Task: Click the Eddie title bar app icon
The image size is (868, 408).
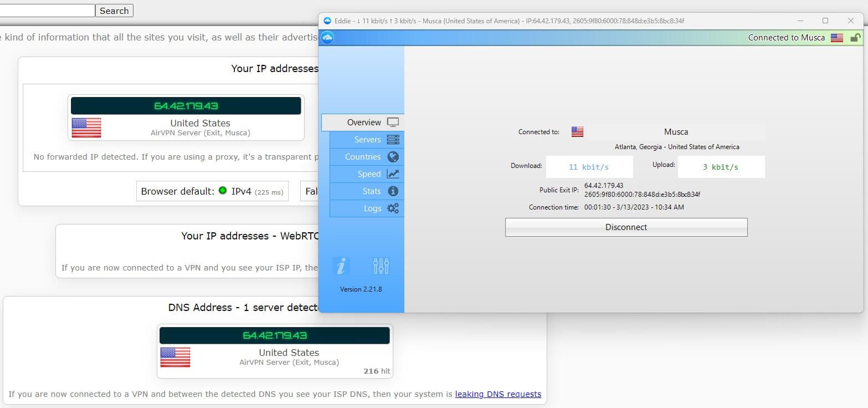Action: click(326, 21)
